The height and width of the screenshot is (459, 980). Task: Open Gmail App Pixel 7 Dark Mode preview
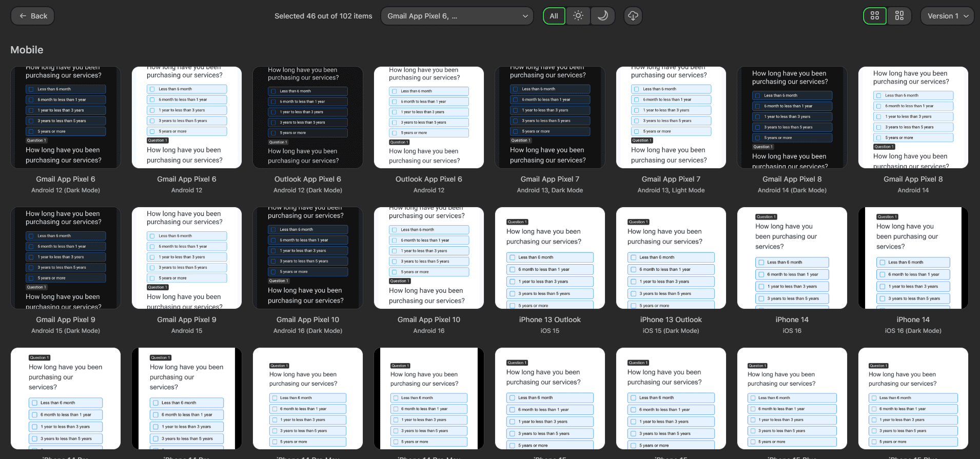550,117
